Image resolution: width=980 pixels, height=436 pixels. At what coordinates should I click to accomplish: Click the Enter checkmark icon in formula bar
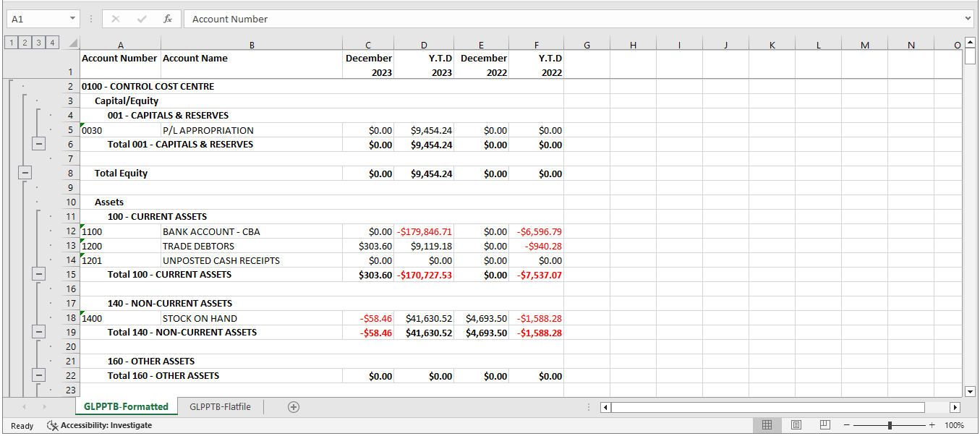pos(142,20)
